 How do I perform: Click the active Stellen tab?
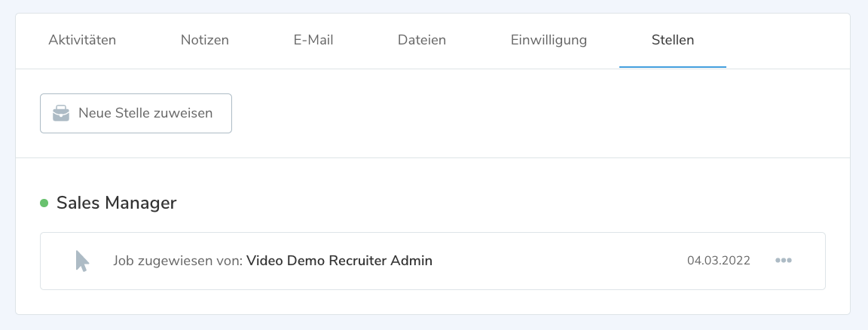tap(673, 40)
